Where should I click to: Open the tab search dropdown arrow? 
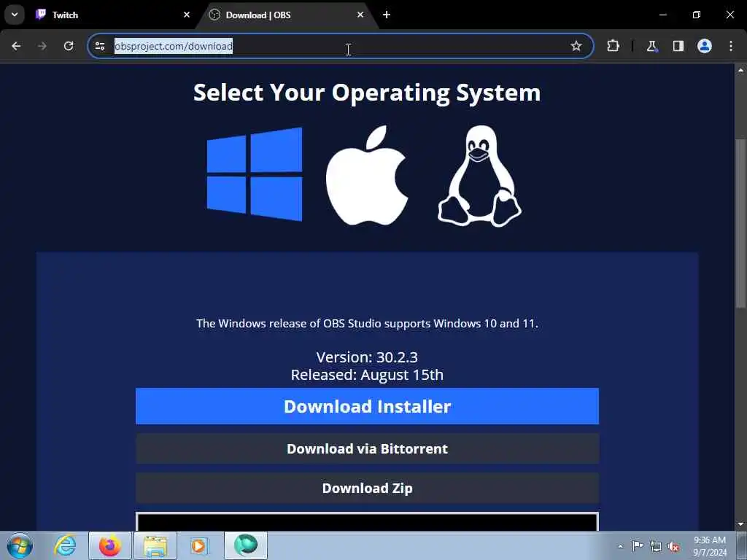click(15, 15)
